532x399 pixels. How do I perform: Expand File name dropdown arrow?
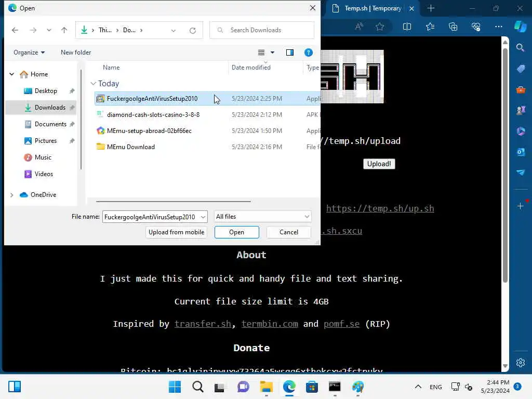click(x=203, y=217)
